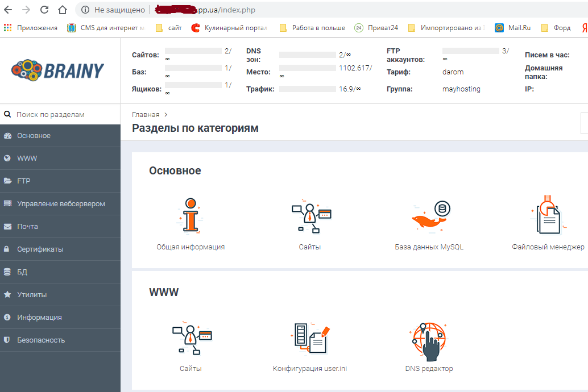
Task: Click the Сайты icon in WWW section
Action: click(191, 339)
